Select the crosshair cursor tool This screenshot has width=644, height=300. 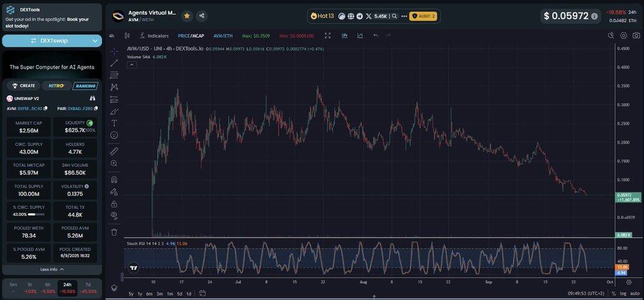(x=114, y=51)
